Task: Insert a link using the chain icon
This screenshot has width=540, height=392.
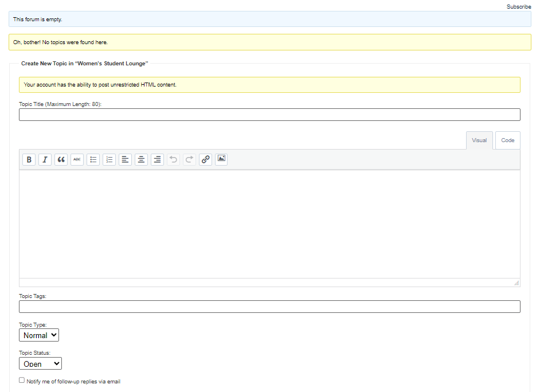Action: [x=205, y=159]
